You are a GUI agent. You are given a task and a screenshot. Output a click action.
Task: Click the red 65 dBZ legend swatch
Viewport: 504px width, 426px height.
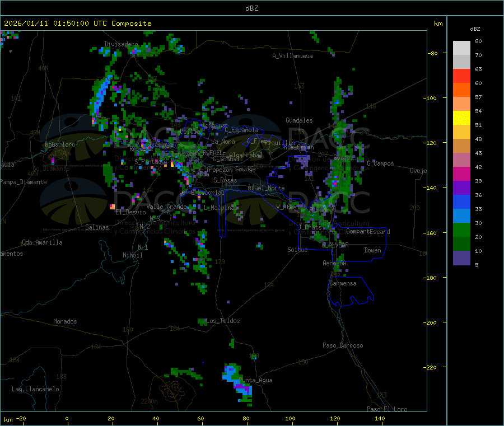point(461,76)
